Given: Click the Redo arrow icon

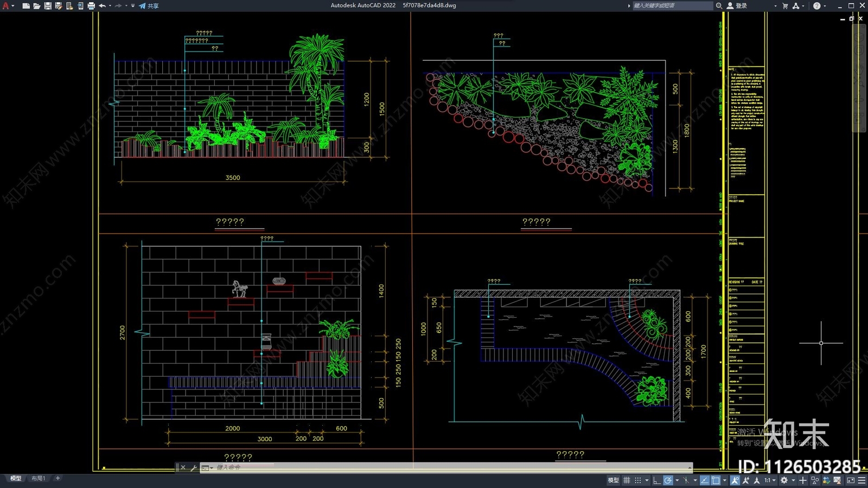Looking at the screenshot, I should tap(118, 6).
